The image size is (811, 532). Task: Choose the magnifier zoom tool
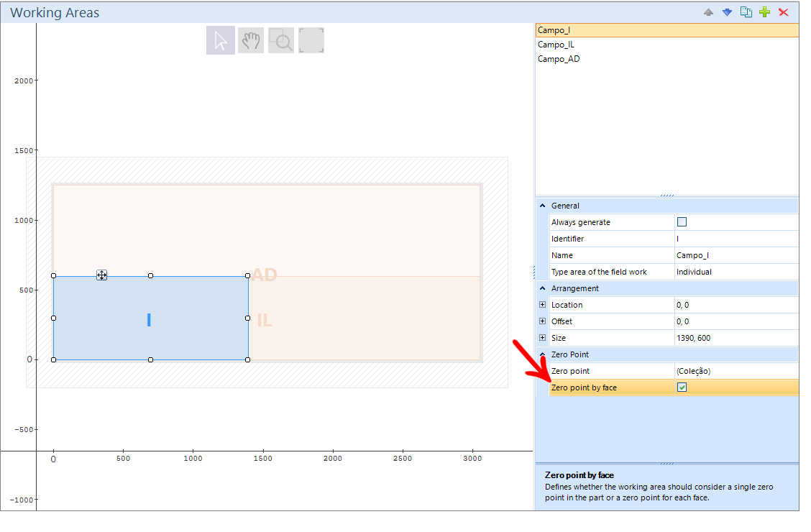pos(281,40)
